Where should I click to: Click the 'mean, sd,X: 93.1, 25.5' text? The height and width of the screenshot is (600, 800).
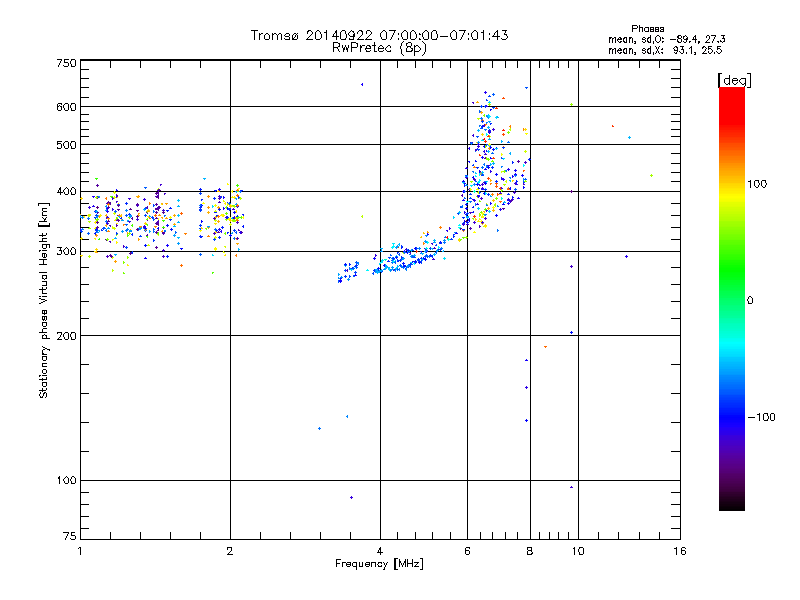(665, 50)
